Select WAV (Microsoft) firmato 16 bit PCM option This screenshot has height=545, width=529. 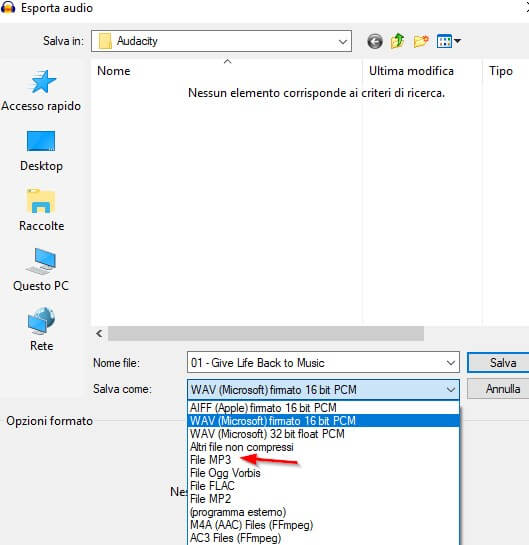point(323,421)
